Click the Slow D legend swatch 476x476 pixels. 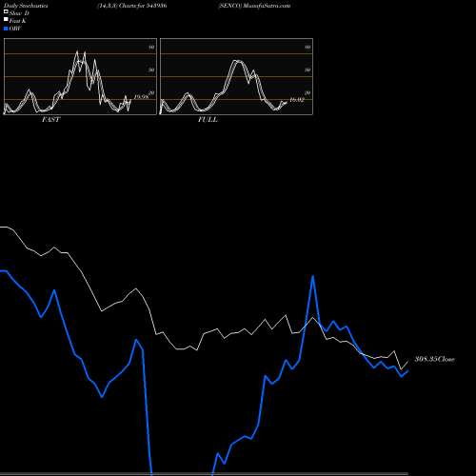[6, 11]
